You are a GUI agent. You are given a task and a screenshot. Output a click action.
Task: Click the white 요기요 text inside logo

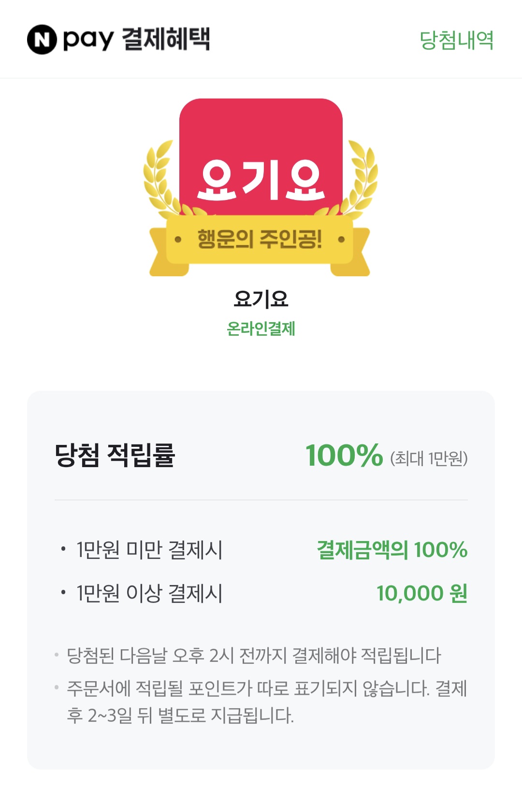(x=261, y=180)
